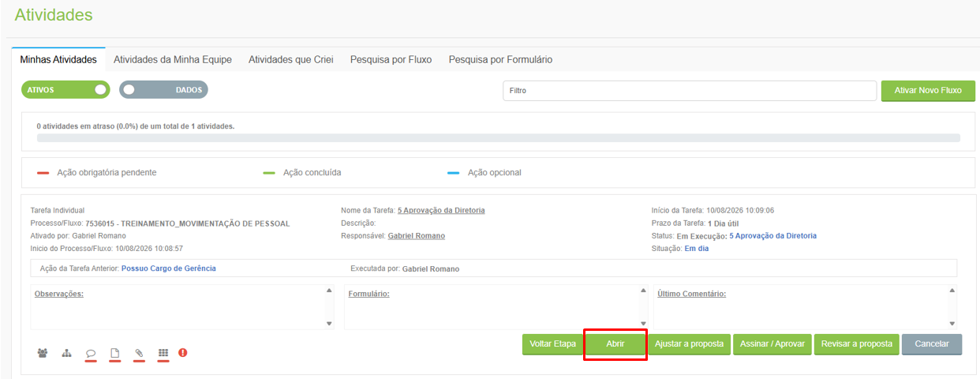Open the flow hierarchy diagram icon
The image size is (980, 379).
point(67,353)
